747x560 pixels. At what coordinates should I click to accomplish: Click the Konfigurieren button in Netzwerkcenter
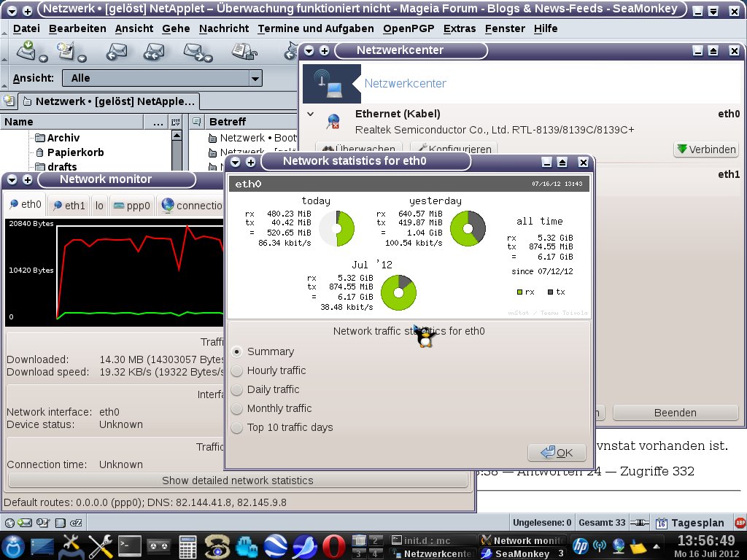[454, 149]
